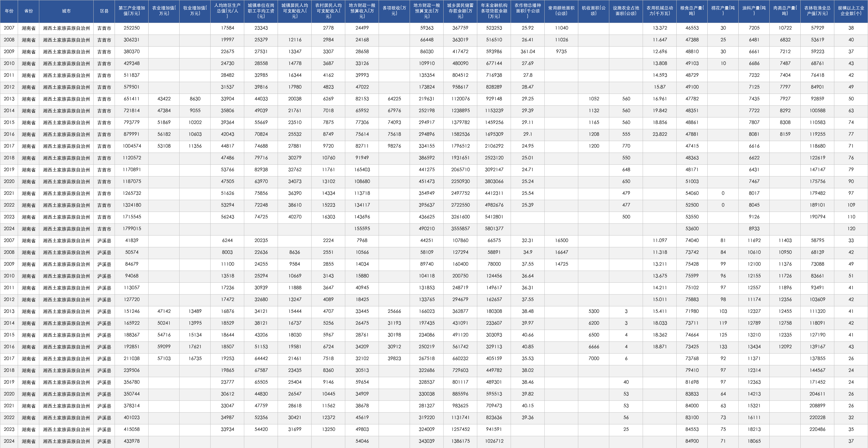Select the year 2024 cell for 泸溪县

click(9, 441)
